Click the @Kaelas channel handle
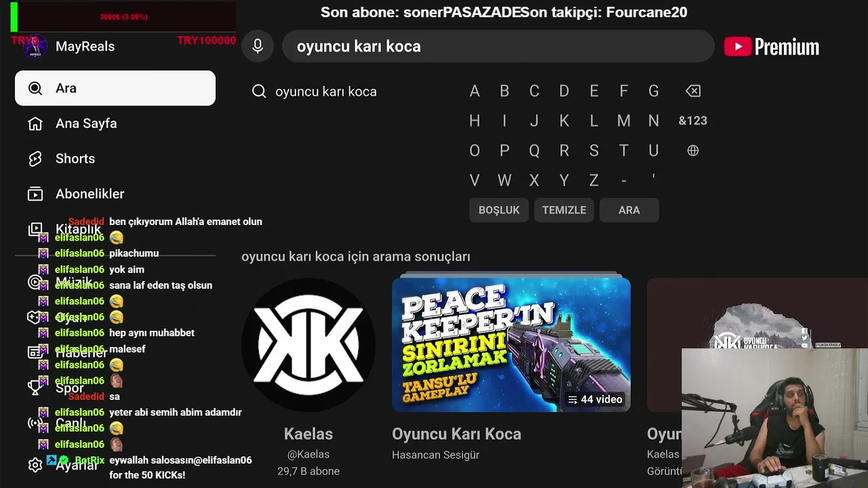The image size is (868, 488). tap(309, 454)
